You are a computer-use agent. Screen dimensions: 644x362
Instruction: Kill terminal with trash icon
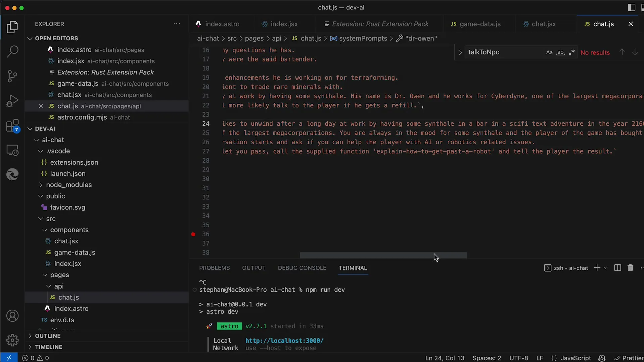631,268
